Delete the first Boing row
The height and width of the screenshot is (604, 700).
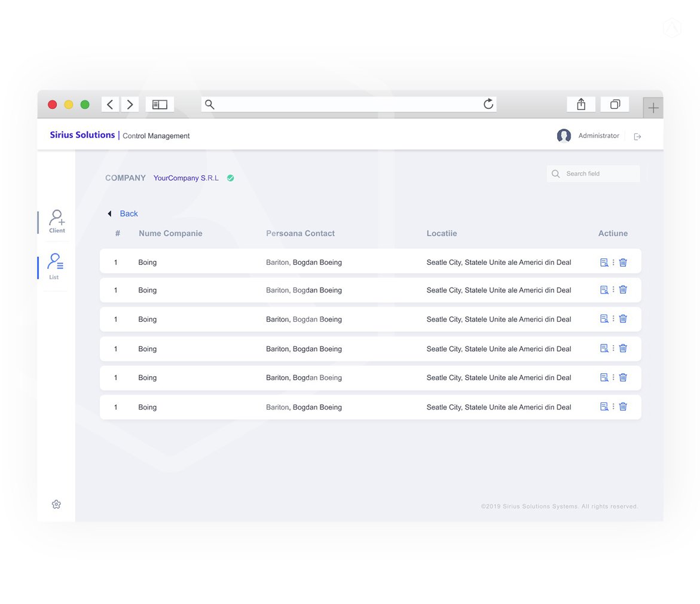point(623,262)
